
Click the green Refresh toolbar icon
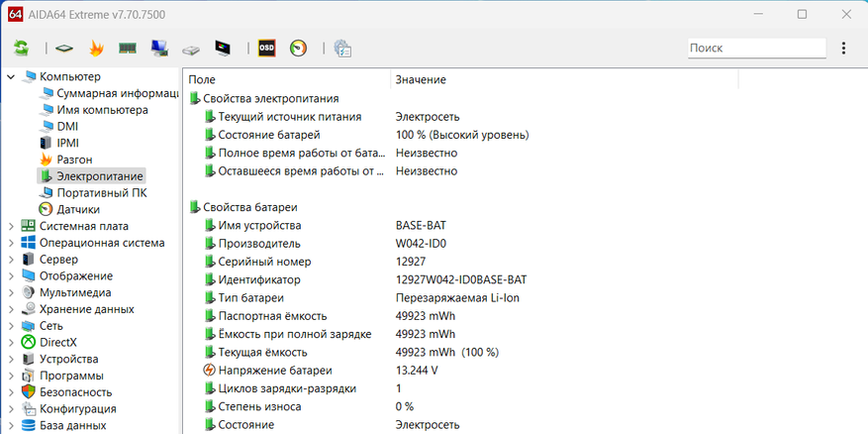pos(22,49)
